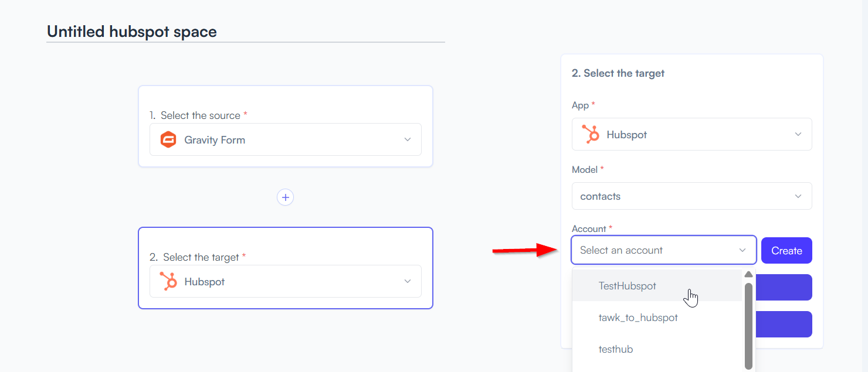Click the contacts model text
This screenshot has height=372, width=868.
click(x=601, y=196)
